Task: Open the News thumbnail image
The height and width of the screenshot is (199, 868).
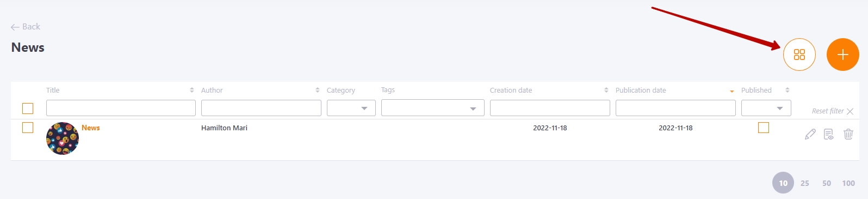Action: (x=63, y=138)
